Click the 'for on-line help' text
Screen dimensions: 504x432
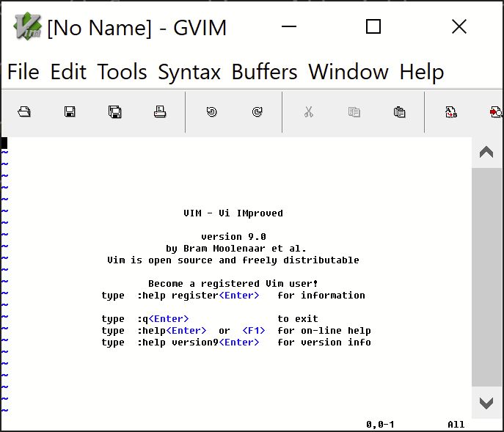tap(324, 331)
